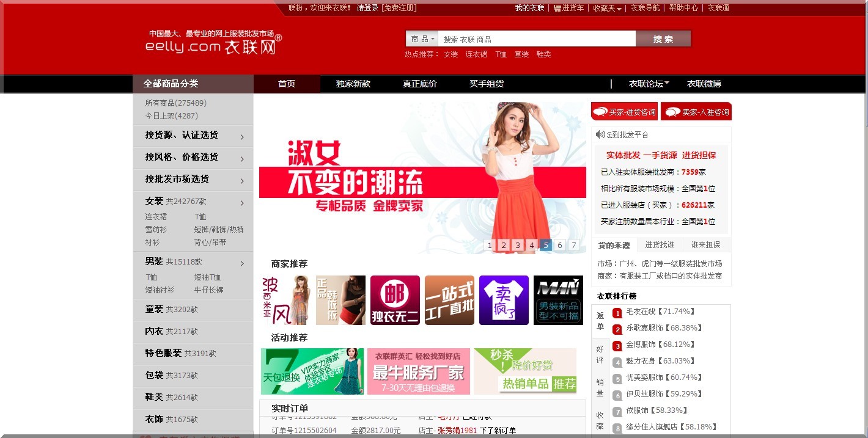Click in the 搜索 衣联 商品 search field

coord(535,39)
